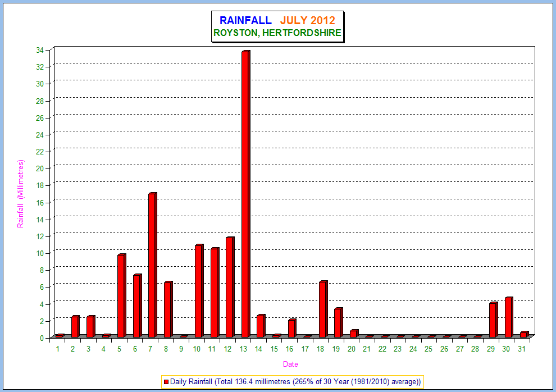Click the y-axis label 26

pyautogui.click(x=40, y=118)
